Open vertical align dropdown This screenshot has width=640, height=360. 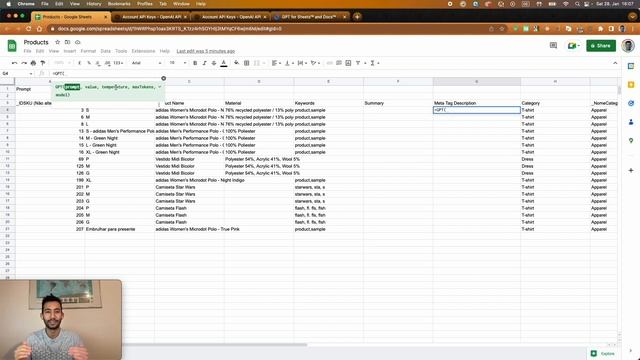[x=289, y=63]
